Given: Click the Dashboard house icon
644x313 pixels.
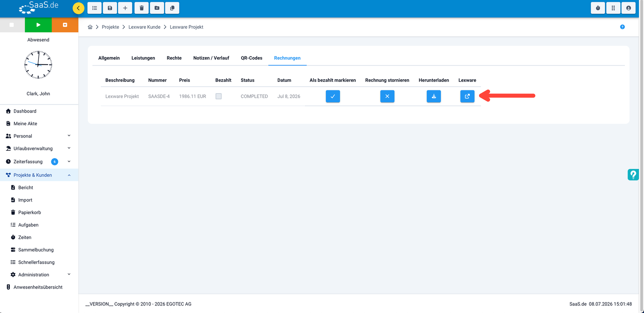Looking at the screenshot, I should point(8,111).
